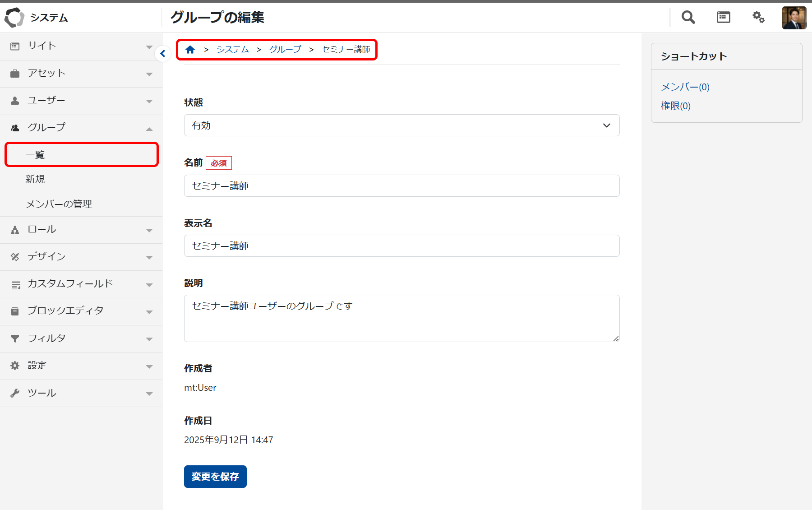Select 新規 under the グループ menu
Viewport: 812px width, 510px height.
35,179
